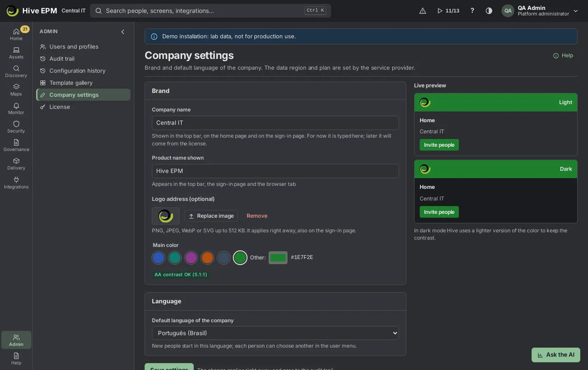The width and height of the screenshot is (588, 370).
Task: Click the Replace image button
Action: [x=211, y=216]
